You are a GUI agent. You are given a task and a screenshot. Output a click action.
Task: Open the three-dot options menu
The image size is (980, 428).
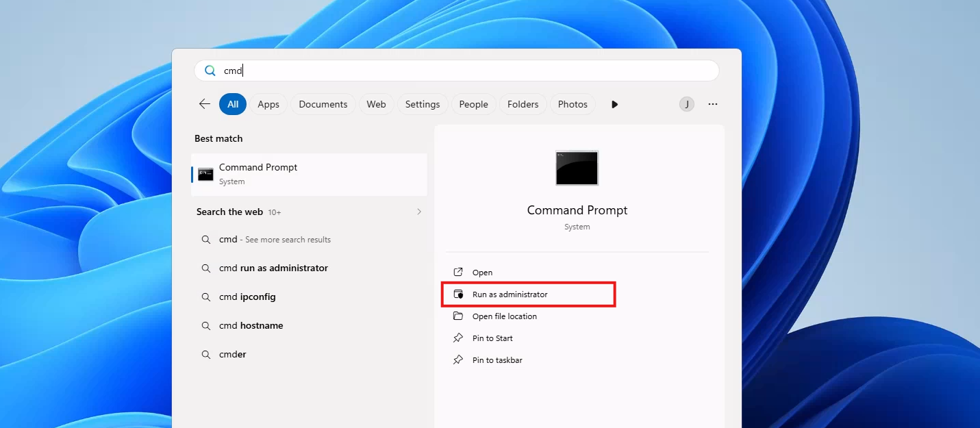(x=713, y=104)
